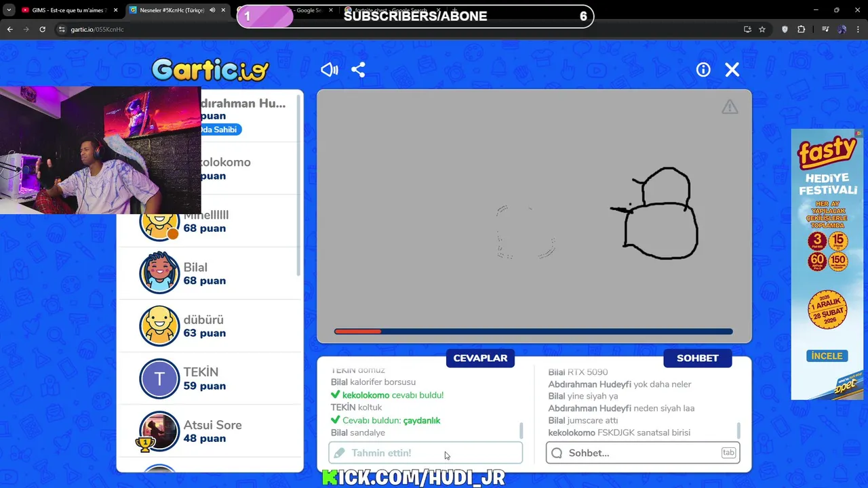Click the tab key hint in chat box

728,453
